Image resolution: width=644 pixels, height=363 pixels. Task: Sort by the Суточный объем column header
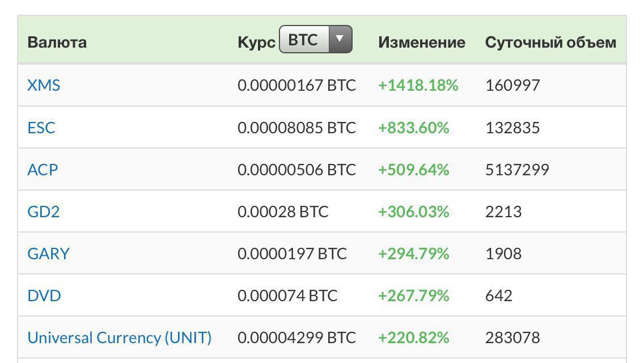(551, 43)
